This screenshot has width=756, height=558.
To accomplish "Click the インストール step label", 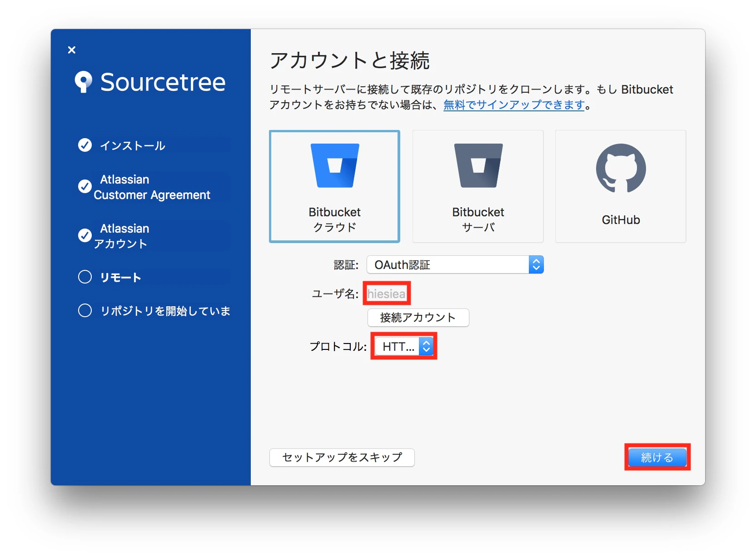I will tap(133, 145).
